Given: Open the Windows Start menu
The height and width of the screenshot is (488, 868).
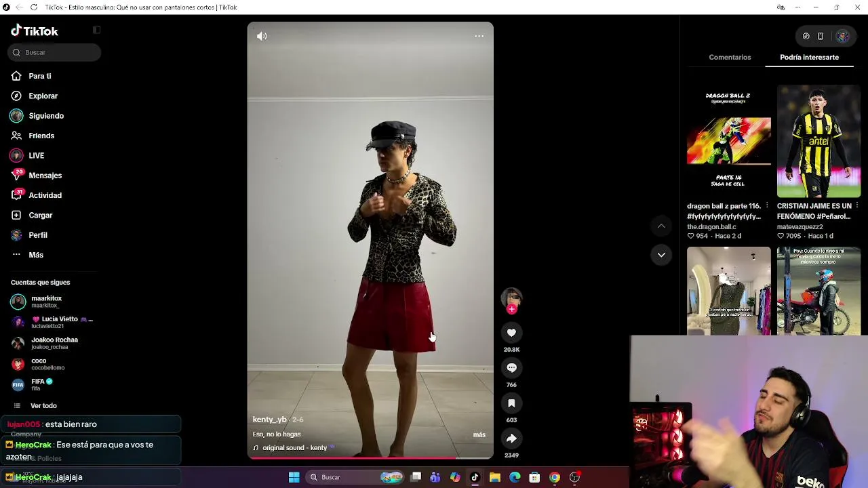Looking at the screenshot, I should 294,477.
